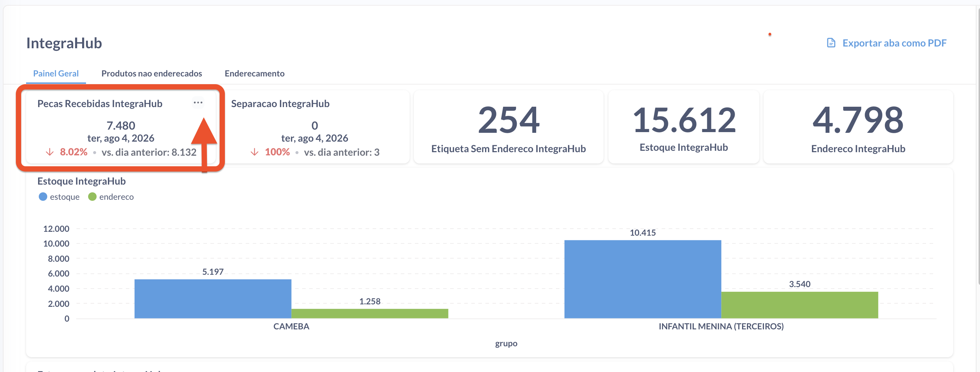The image size is (980, 372).
Task: Click the Estoque IntegraHub chart title
Action: [81, 181]
